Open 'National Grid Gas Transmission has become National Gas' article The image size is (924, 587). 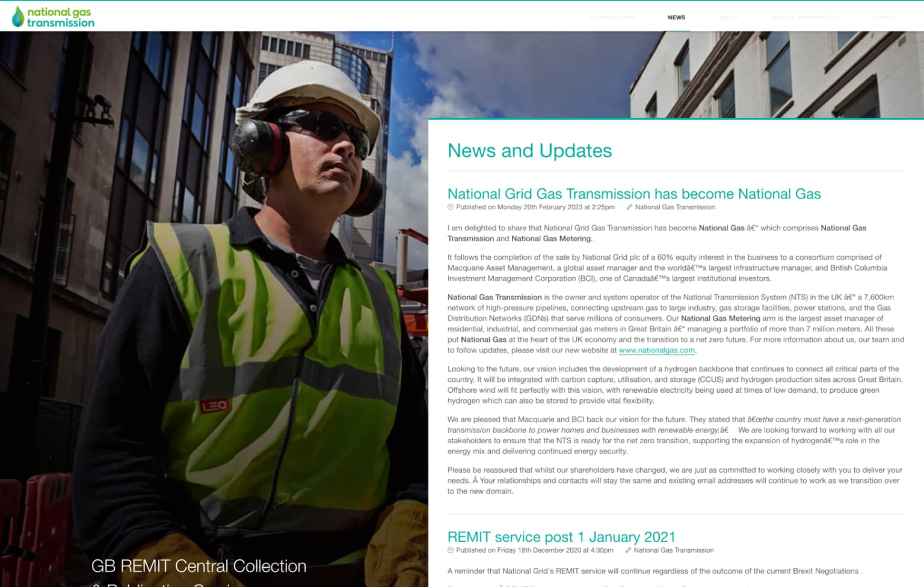pyautogui.click(x=633, y=194)
